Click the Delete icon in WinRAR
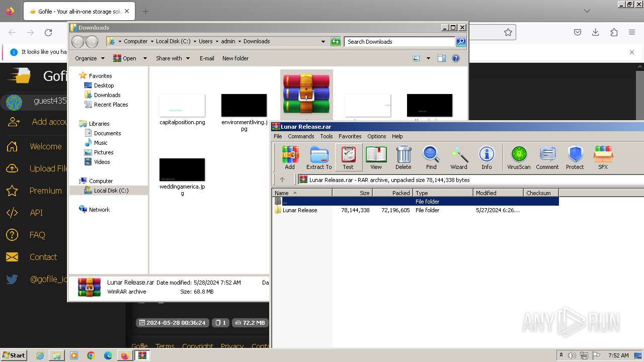This screenshot has height=362, width=644. coord(403,157)
